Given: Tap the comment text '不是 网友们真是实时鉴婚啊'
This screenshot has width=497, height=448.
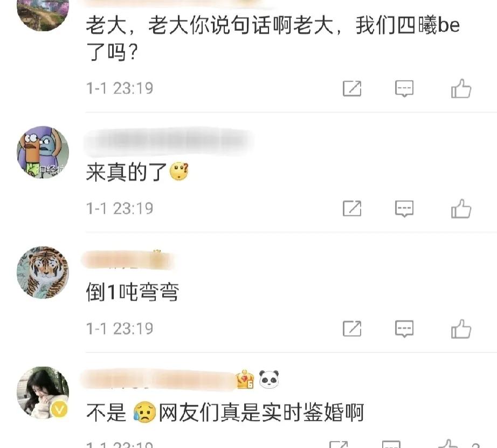Looking at the screenshot, I should click(225, 412).
